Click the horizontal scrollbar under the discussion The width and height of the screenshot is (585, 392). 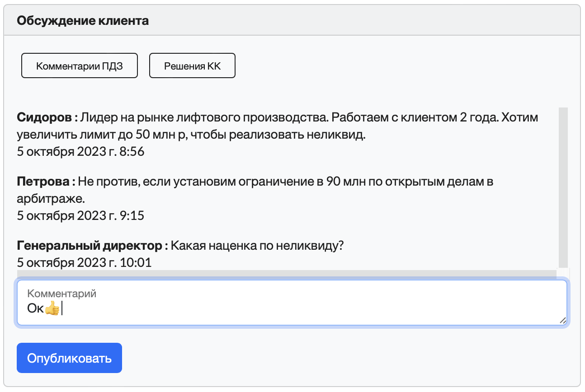[287, 272]
